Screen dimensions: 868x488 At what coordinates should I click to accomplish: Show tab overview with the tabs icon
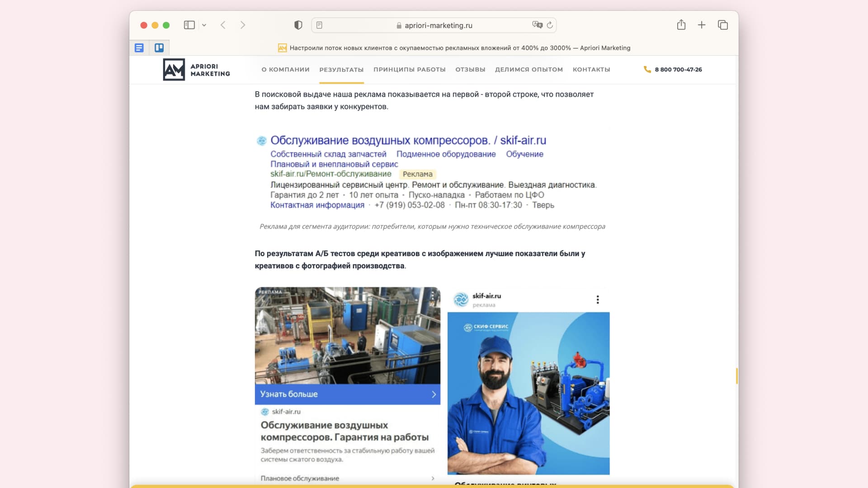click(x=722, y=25)
